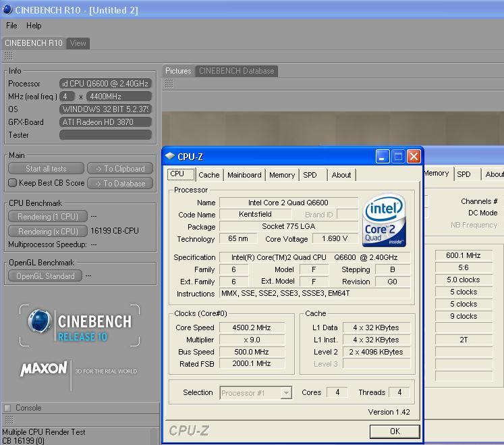
Task: Click the Core Speed value 4500.2 MHz
Action: pyautogui.click(x=252, y=328)
